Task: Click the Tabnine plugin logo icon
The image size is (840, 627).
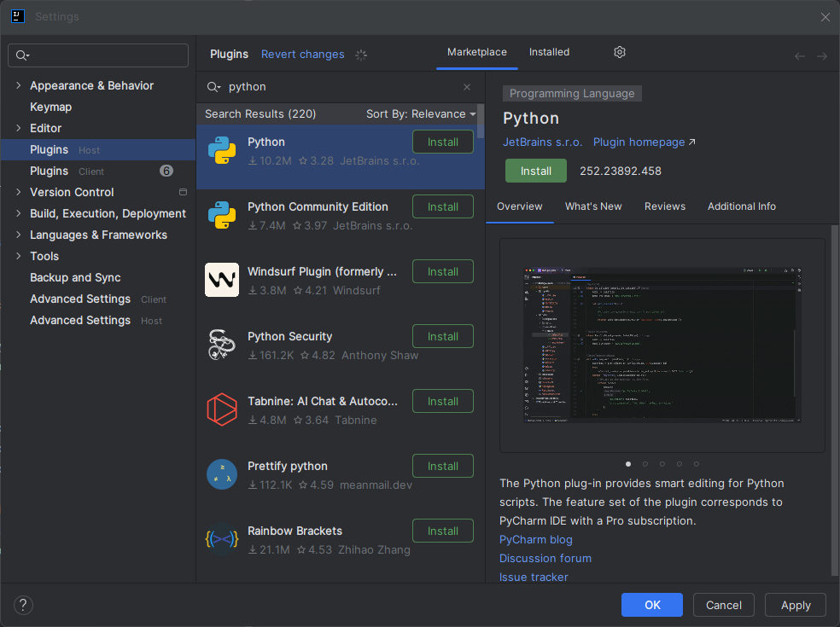Action: click(x=222, y=409)
